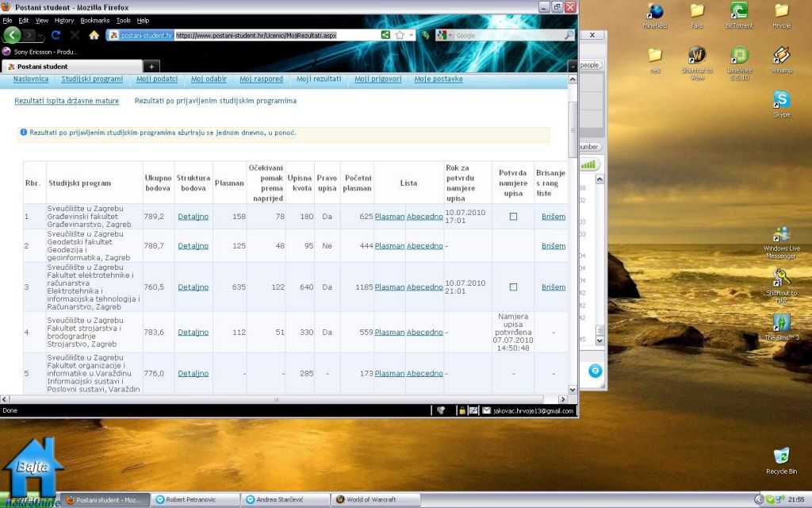Image resolution: width=812 pixels, height=508 pixels.
Task: Click the search magnifier in Google box
Action: pos(569,35)
